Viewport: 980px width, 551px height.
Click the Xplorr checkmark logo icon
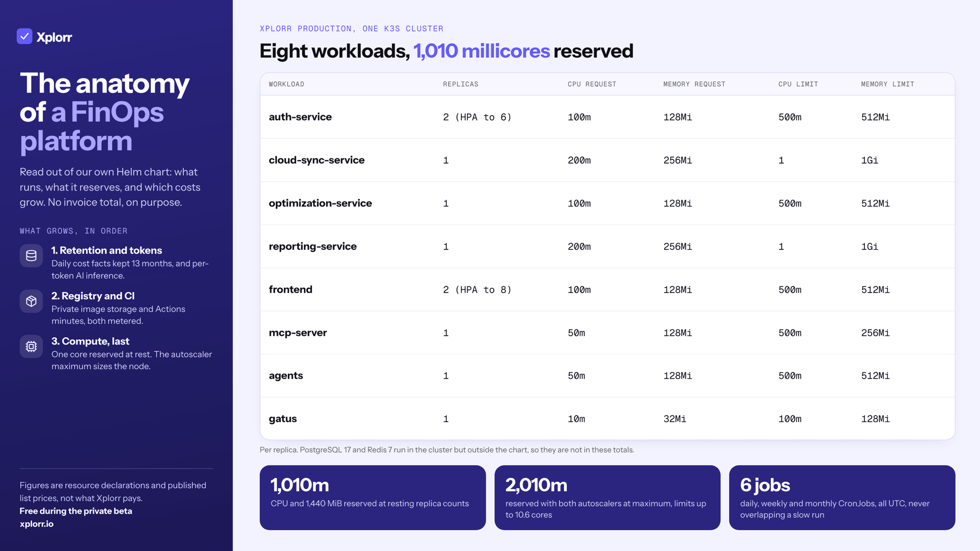[x=24, y=36]
